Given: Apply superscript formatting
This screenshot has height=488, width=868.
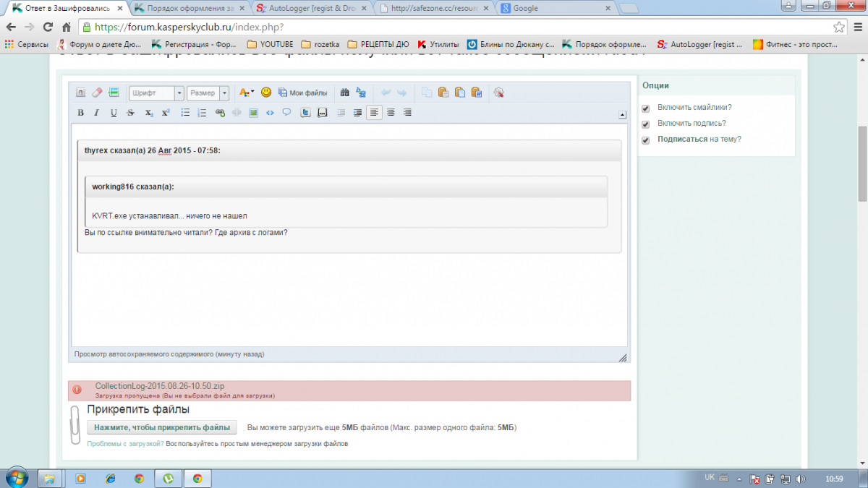Looking at the screenshot, I should (x=165, y=113).
